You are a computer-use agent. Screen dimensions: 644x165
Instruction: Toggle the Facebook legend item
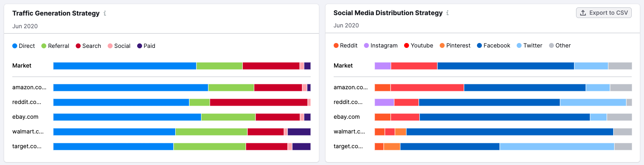tap(493, 45)
